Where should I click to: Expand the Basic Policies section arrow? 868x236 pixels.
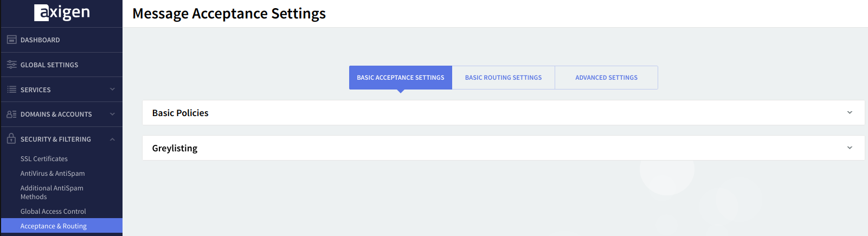pyautogui.click(x=850, y=113)
